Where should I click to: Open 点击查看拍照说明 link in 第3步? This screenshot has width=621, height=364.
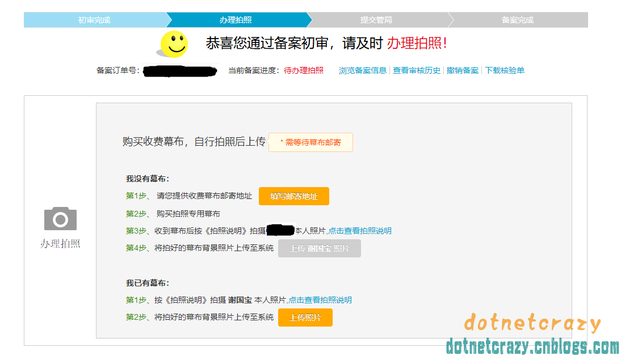point(360,231)
